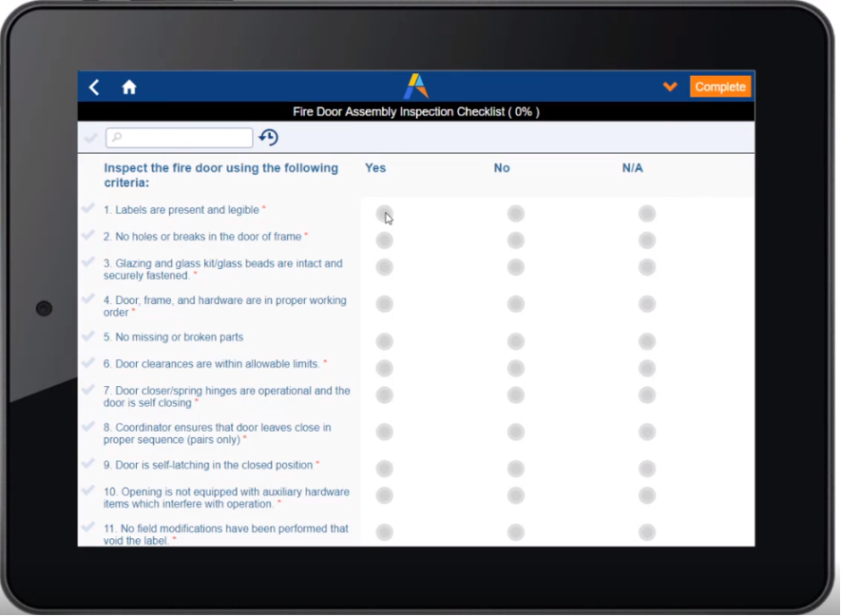Click checkmark icon beside item 10 auxiliary hardware
This screenshot has height=616, width=841.
[88, 491]
